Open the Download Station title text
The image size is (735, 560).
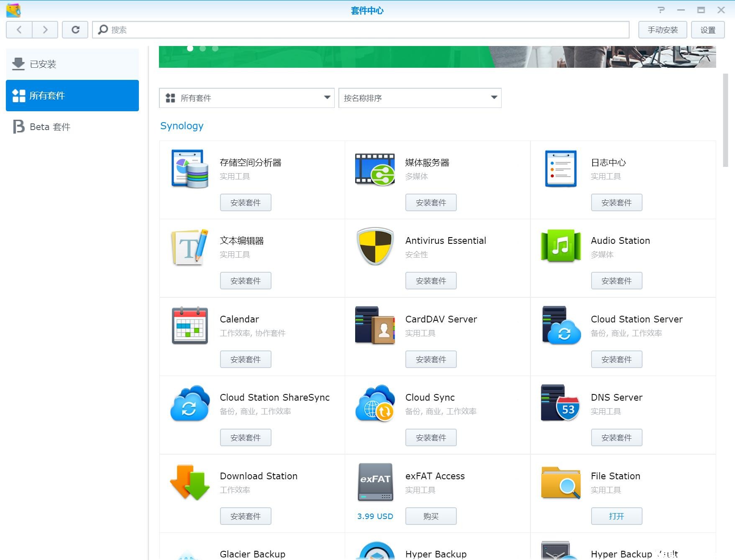pos(259,476)
